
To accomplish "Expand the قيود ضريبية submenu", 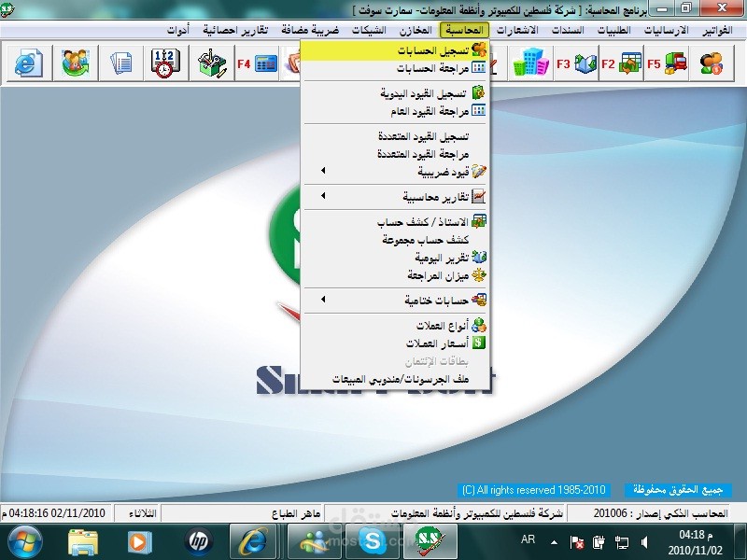I will (x=395, y=172).
